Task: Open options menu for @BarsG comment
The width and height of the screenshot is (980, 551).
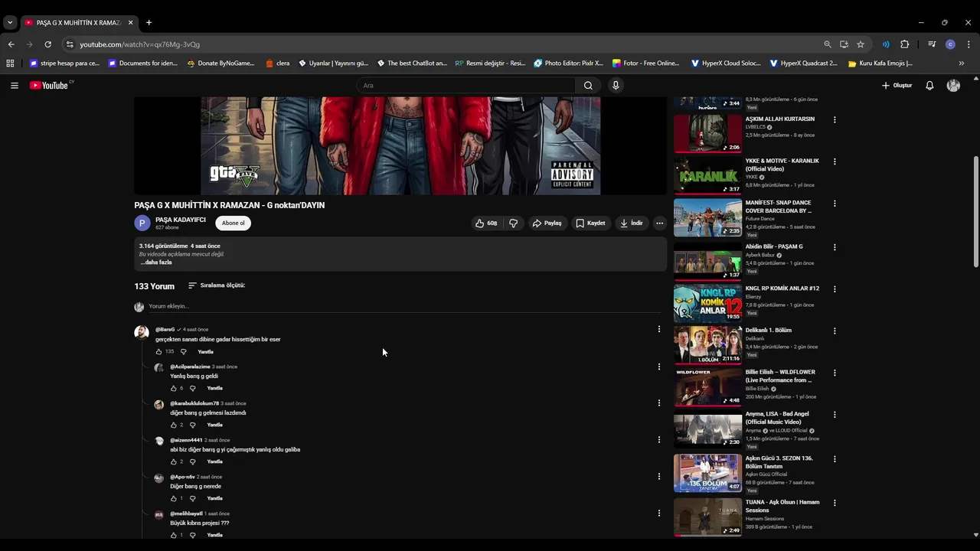Action: coord(658,329)
